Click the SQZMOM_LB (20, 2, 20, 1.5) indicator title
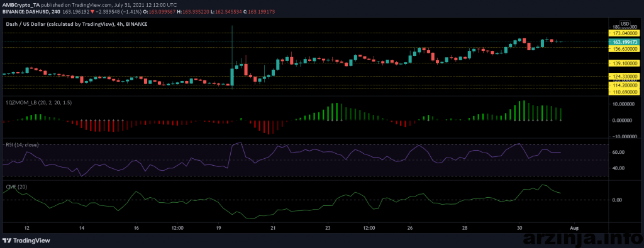Screen dimensions: 644x248 click(x=38, y=103)
